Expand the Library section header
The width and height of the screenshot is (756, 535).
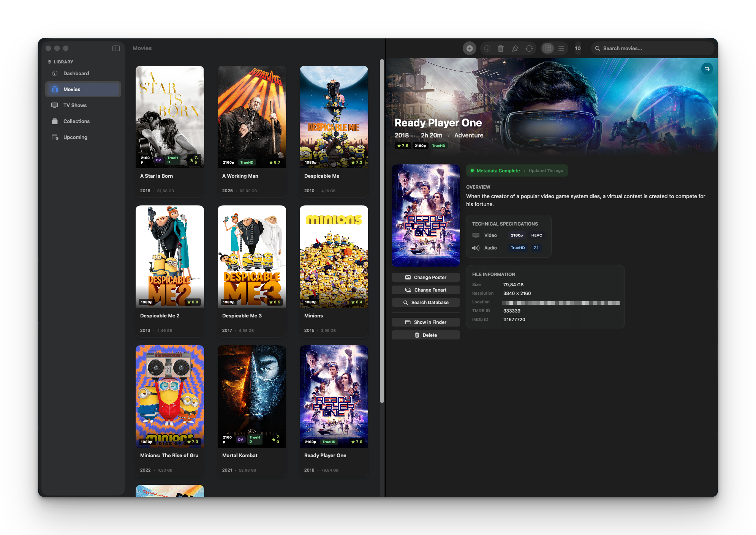coord(63,62)
